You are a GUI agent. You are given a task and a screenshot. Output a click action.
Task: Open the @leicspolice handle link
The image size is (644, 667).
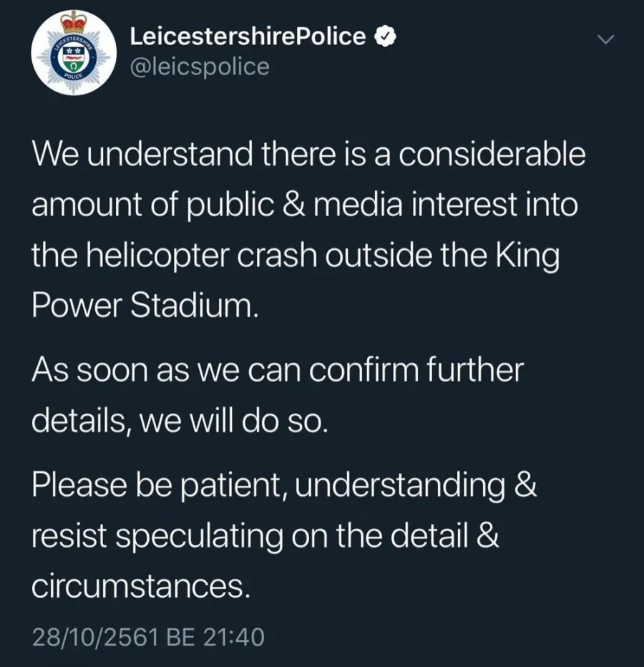pos(200,67)
